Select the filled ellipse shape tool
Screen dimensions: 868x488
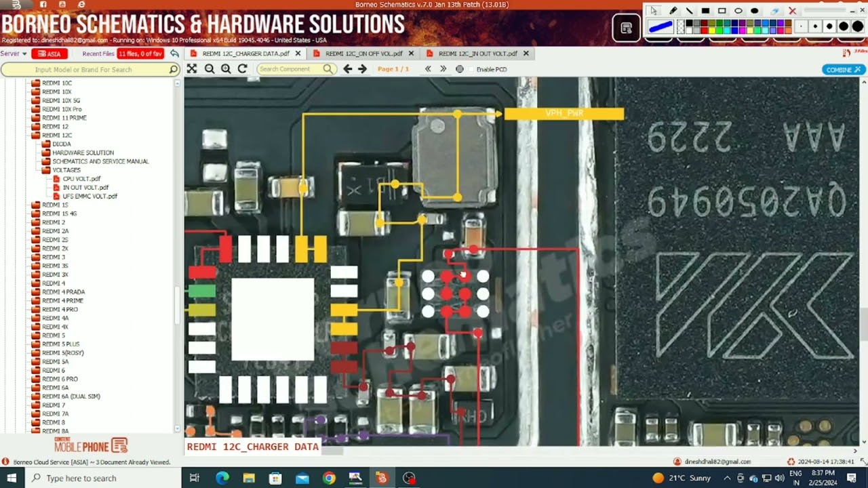tap(755, 11)
